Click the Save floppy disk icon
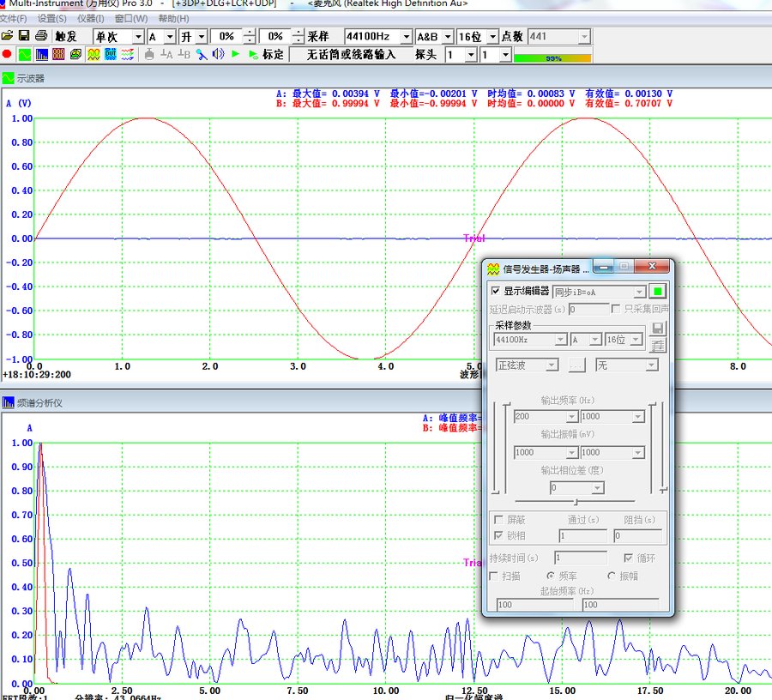Image resolution: width=772 pixels, height=700 pixels. (24, 36)
